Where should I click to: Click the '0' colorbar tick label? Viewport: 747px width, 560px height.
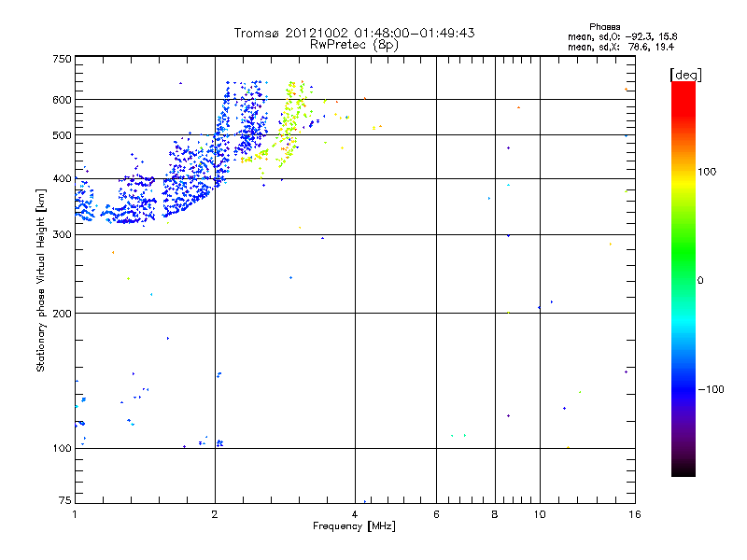coord(700,281)
